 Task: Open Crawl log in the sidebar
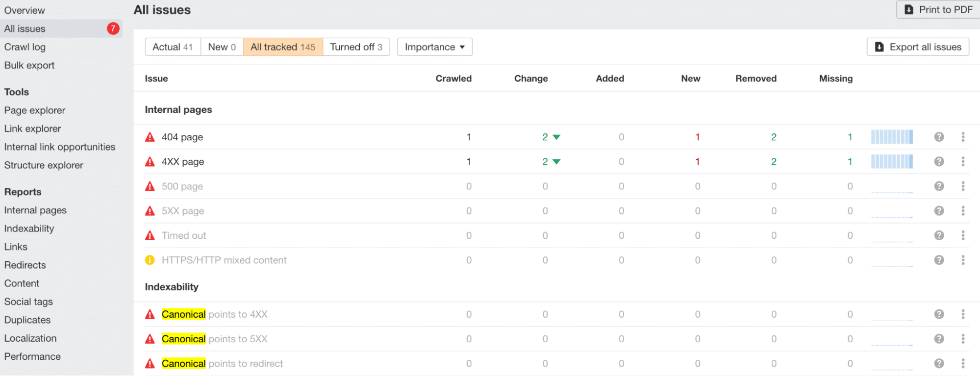(25, 47)
